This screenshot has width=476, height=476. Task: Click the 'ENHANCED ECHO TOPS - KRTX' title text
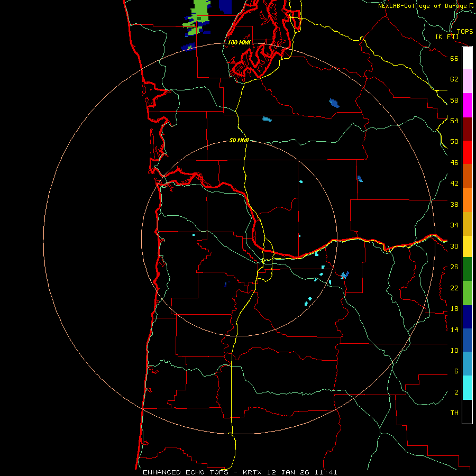203,472
